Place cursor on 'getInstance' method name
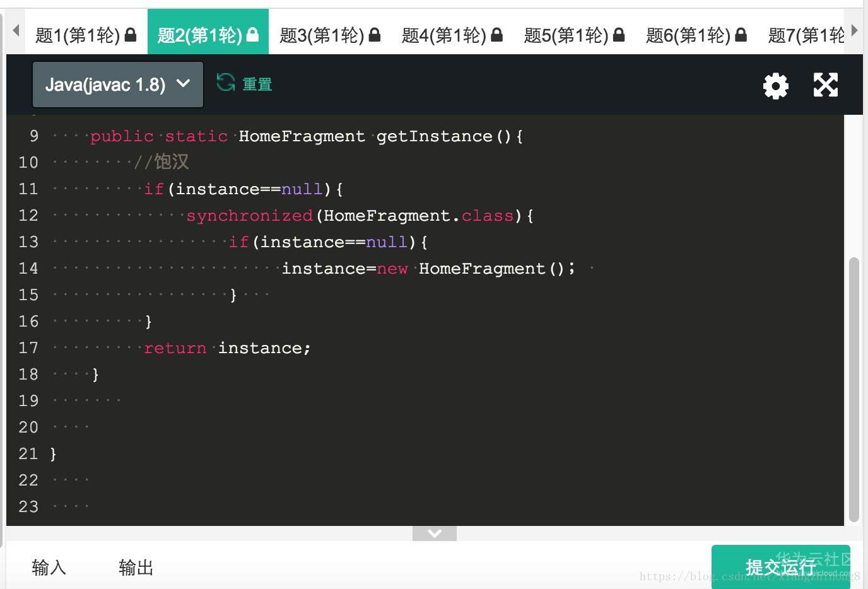868x589 pixels. coord(435,136)
